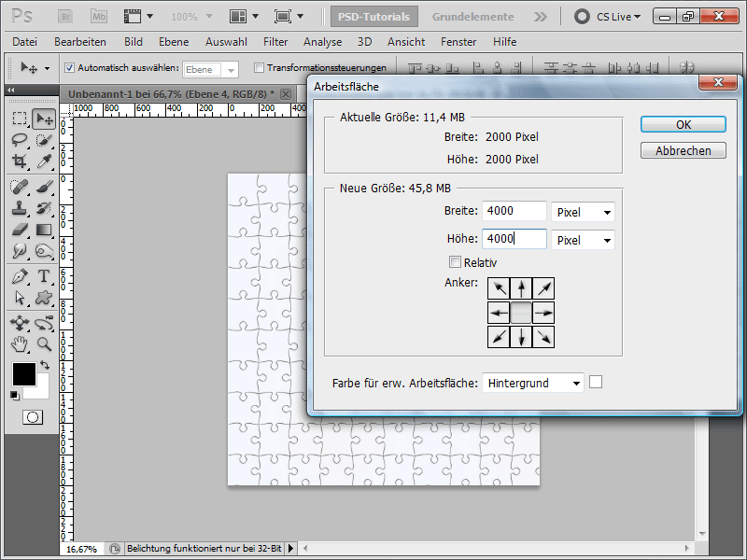Select the Type tool
This screenshot has height=560, width=747.
pyautogui.click(x=44, y=276)
